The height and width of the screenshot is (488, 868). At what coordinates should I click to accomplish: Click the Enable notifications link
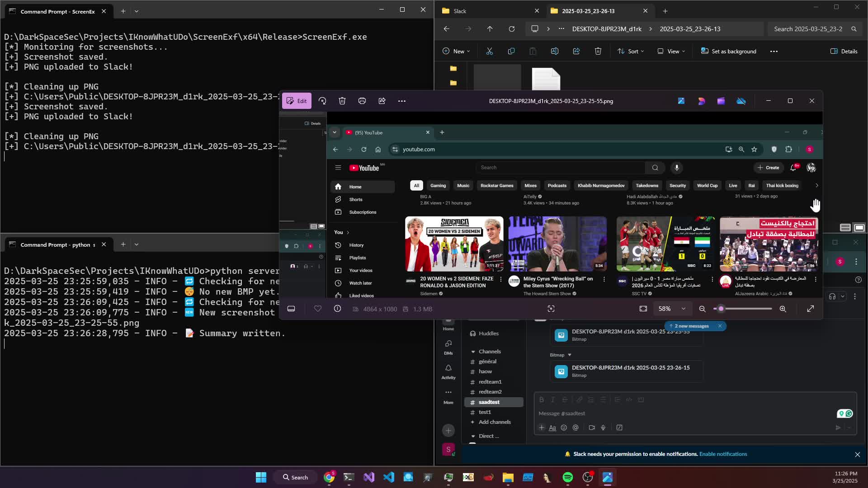[723, 454]
